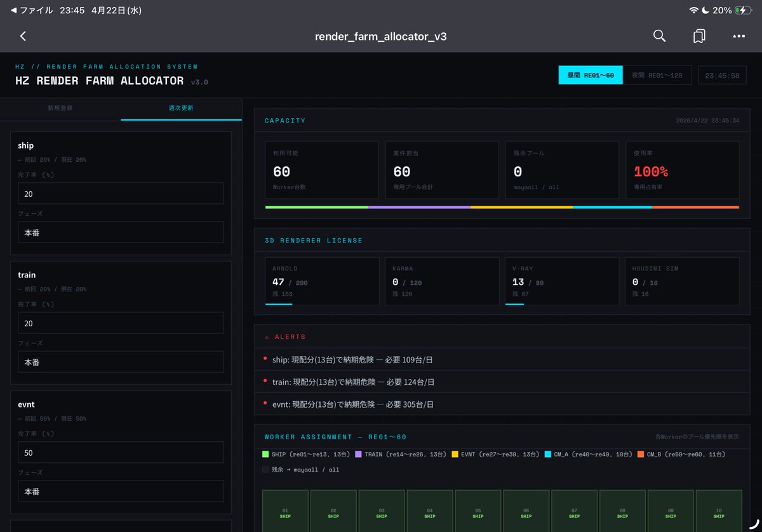Viewport: 762px width, 532px height.
Task: Open the 週次更新 tab
Action: coord(181,108)
